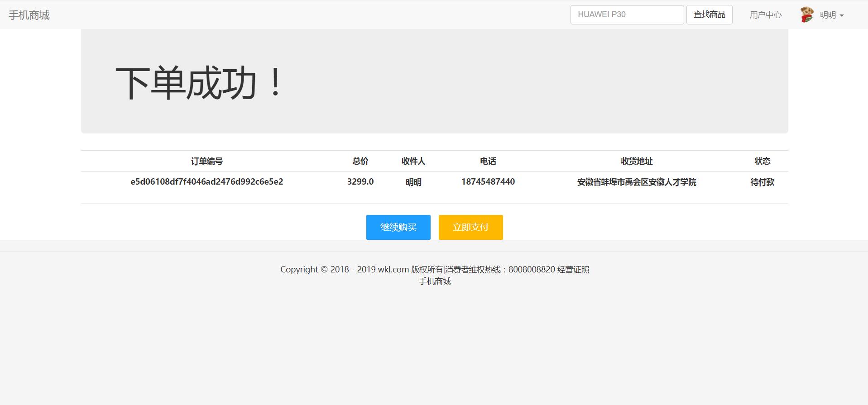Click the 查找商品 search button
Image resolution: width=868 pixels, height=405 pixels.
[710, 15]
